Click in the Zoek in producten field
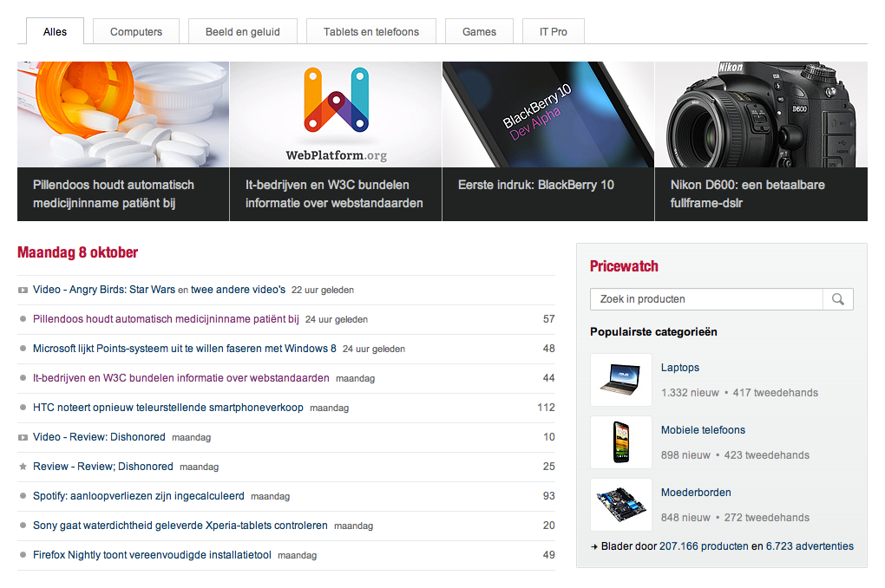The image size is (885, 588). tap(706, 299)
